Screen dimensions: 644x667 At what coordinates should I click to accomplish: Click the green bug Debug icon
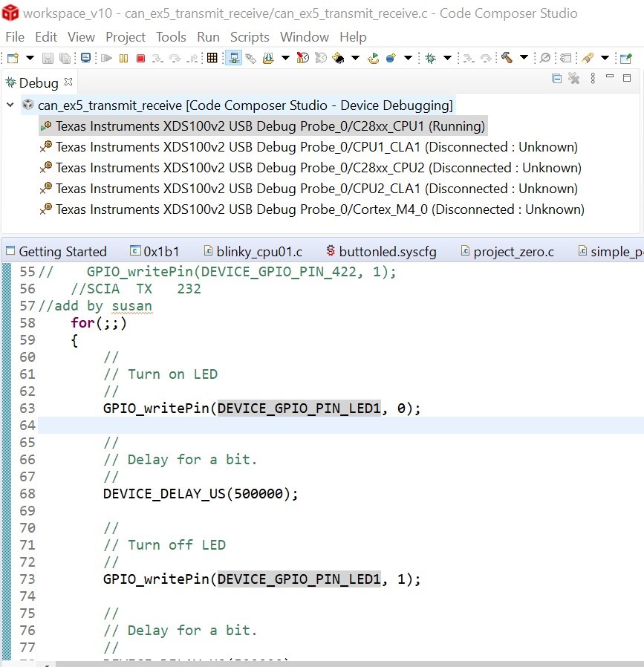coord(431,58)
